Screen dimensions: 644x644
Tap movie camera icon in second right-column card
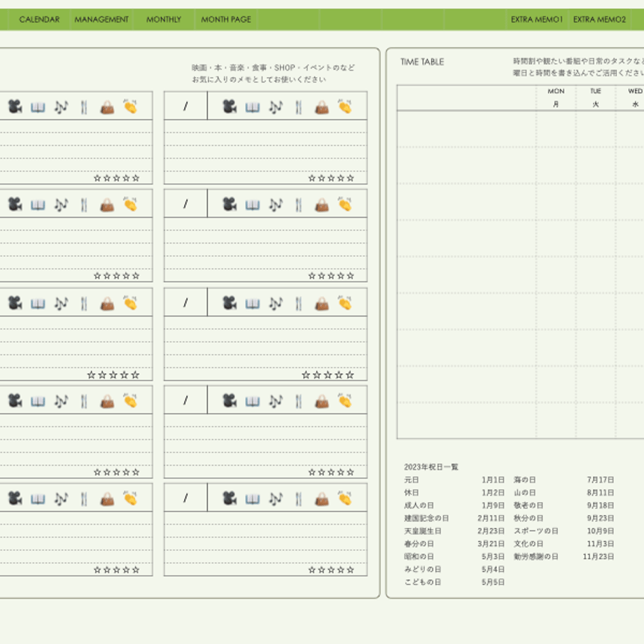(230, 204)
